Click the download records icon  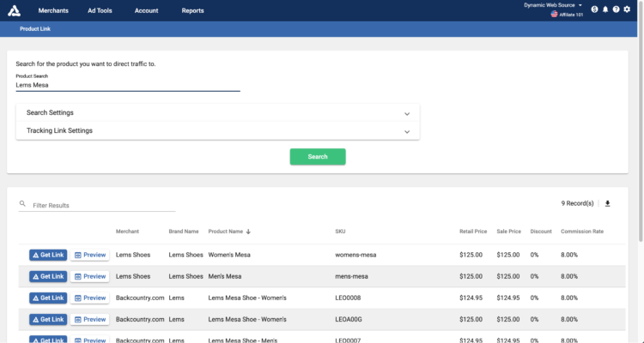point(608,203)
